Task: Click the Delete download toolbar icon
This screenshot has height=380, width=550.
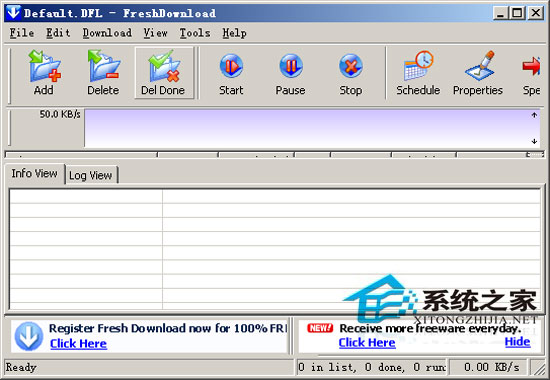Action: (103, 66)
